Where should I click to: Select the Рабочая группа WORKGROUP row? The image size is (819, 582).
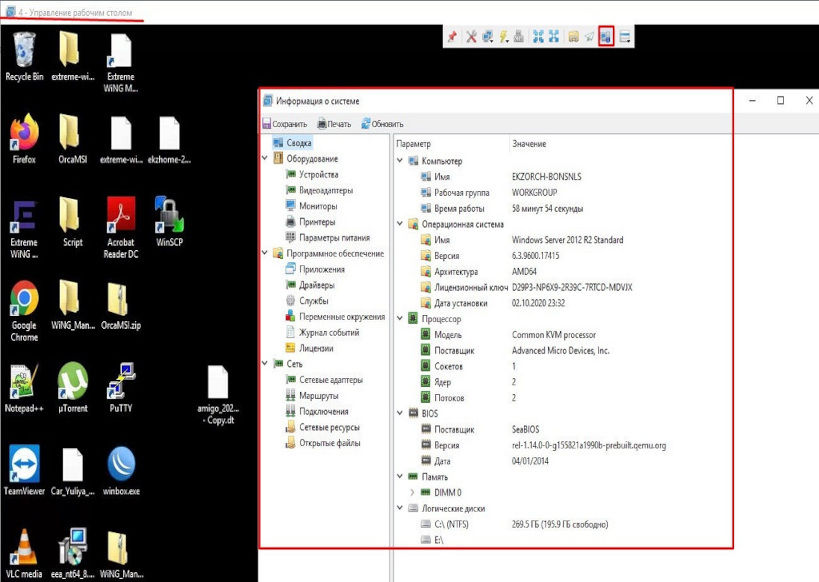point(489,192)
